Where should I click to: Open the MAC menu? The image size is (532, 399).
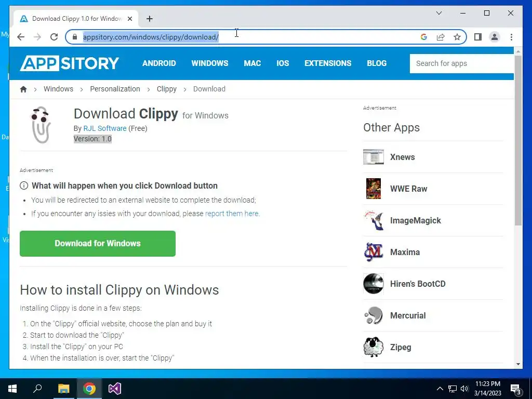click(252, 63)
